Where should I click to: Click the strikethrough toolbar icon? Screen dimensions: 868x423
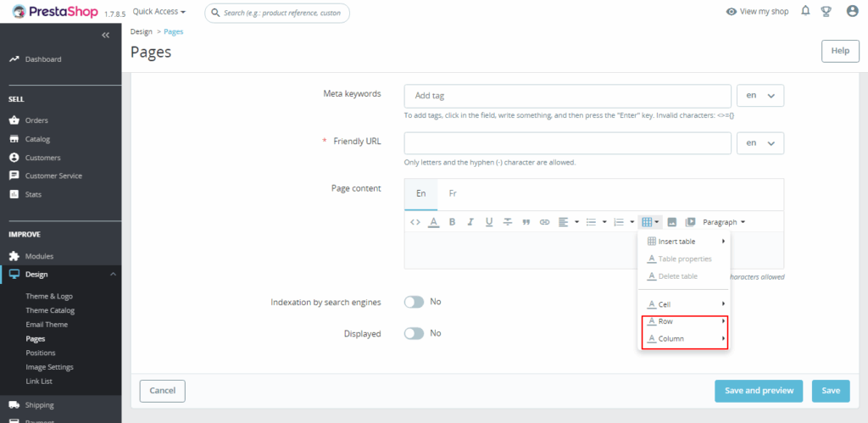(x=508, y=222)
